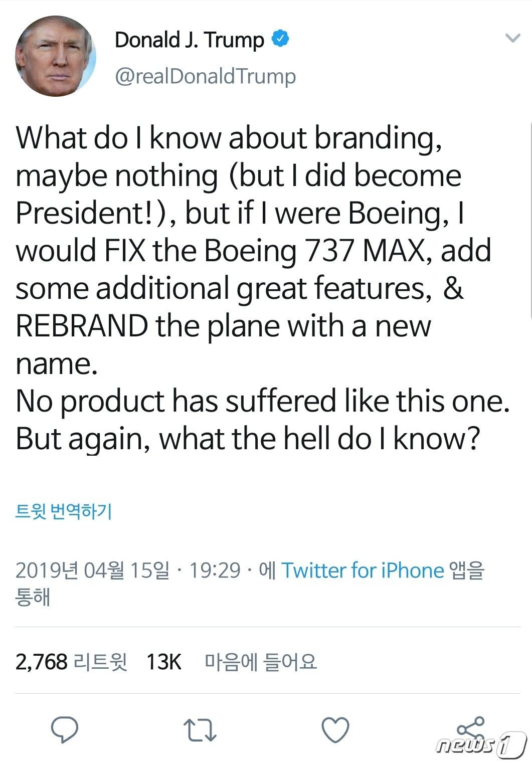Click the 트윗 번역하기 translate link
Viewport: 532px width, 765px height.
64,511
